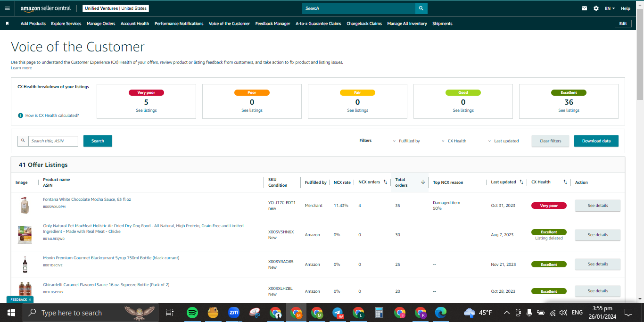644x322 pixels.
Task: Click Ghirardelli caramel sauce product thumbnail
Action: point(24,289)
